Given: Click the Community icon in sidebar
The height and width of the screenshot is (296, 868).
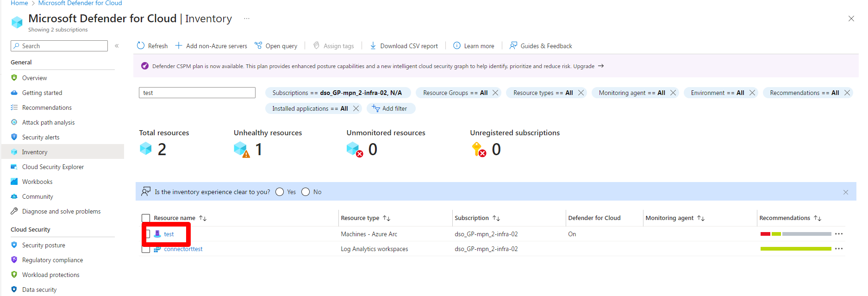Looking at the screenshot, I should [x=14, y=196].
